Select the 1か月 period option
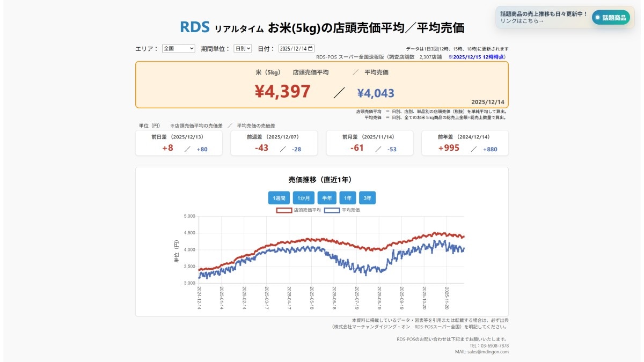 [x=303, y=198]
